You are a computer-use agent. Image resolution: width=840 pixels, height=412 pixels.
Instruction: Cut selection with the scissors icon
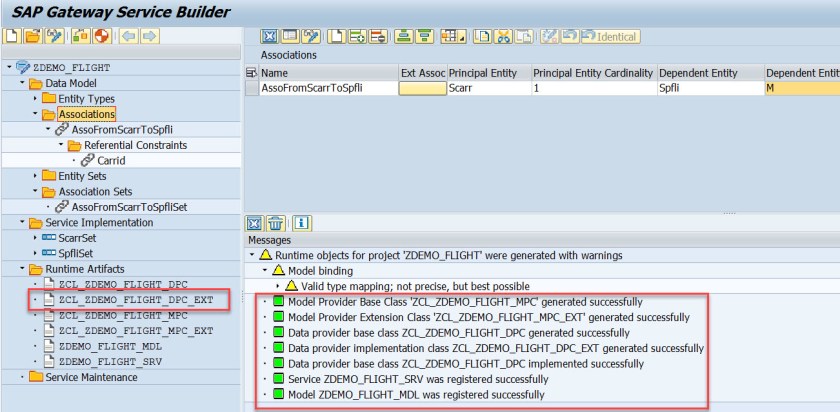(x=504, y=36)
